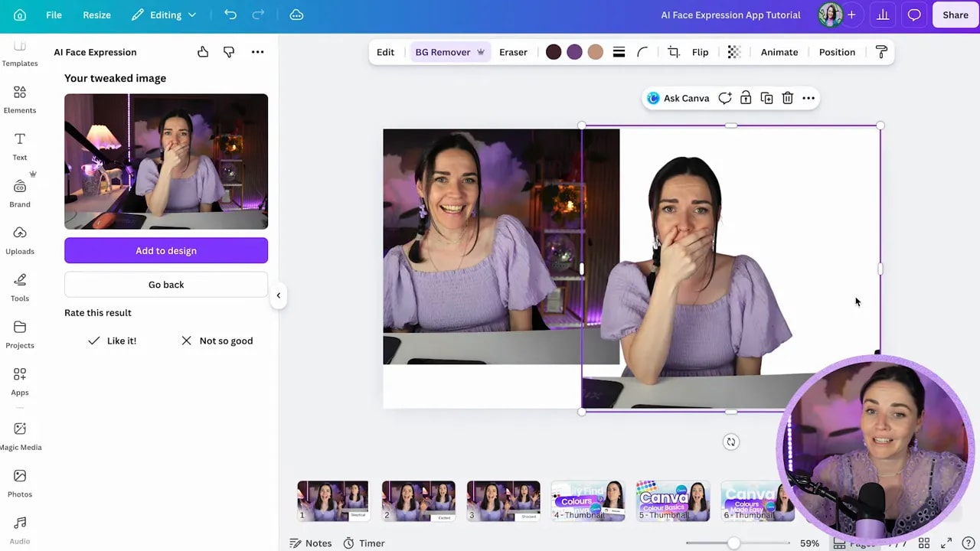Delete the selected image with trash icon
Screen dimensions: 980x551
coord(787,98)
